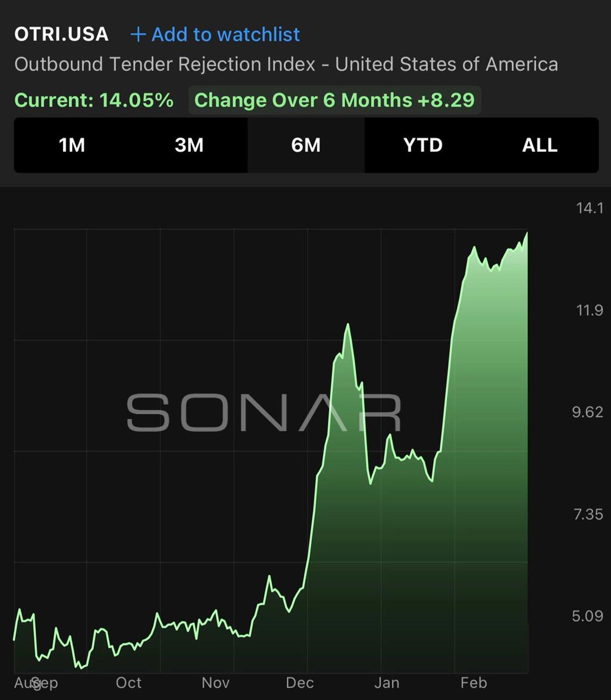Switch to the 3M time range
Image resolution: width=611 pixels, height=700 pixels.
pos(189,145)
